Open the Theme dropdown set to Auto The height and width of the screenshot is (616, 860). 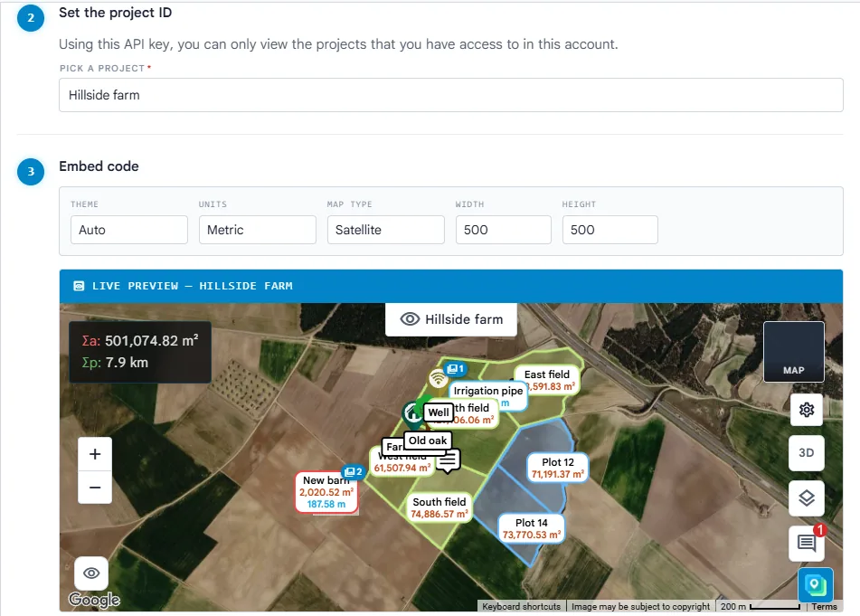coord(129,230)
